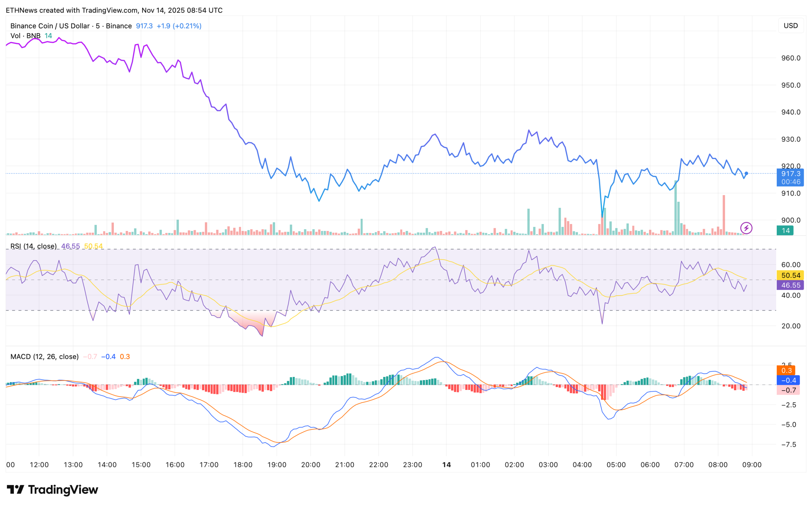812x507 pixels.
Task: Open the USD currency selector
Action: 790,26
